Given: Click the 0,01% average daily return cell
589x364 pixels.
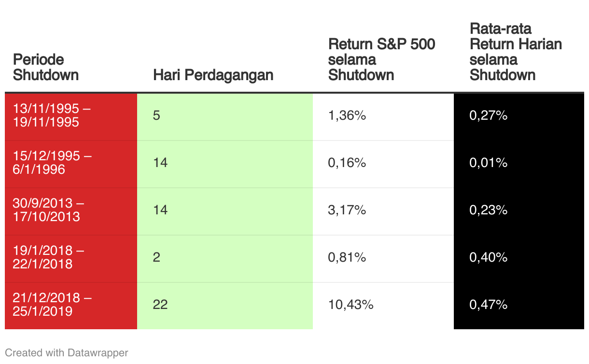Looking at the screenshot, I should point(519,163).
